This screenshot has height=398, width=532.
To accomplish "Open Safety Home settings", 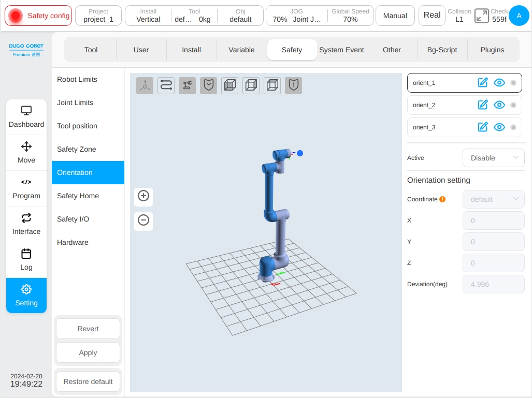I will click(88, 196).
